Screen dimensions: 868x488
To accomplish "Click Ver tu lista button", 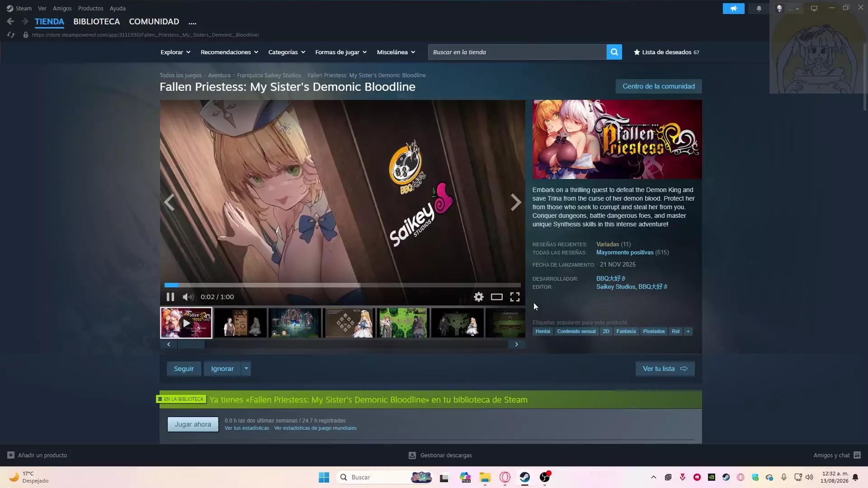I will pos(665,369).
